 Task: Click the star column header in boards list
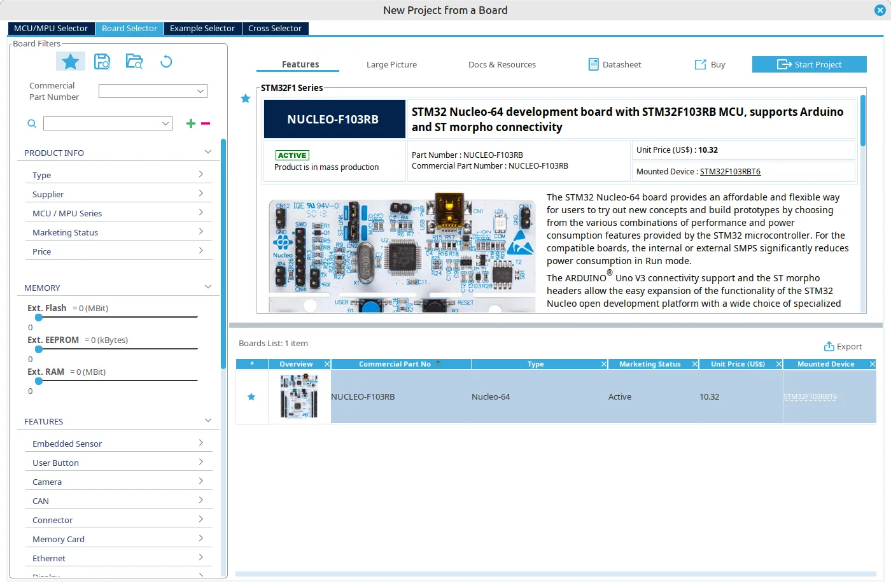pos(252,364)
